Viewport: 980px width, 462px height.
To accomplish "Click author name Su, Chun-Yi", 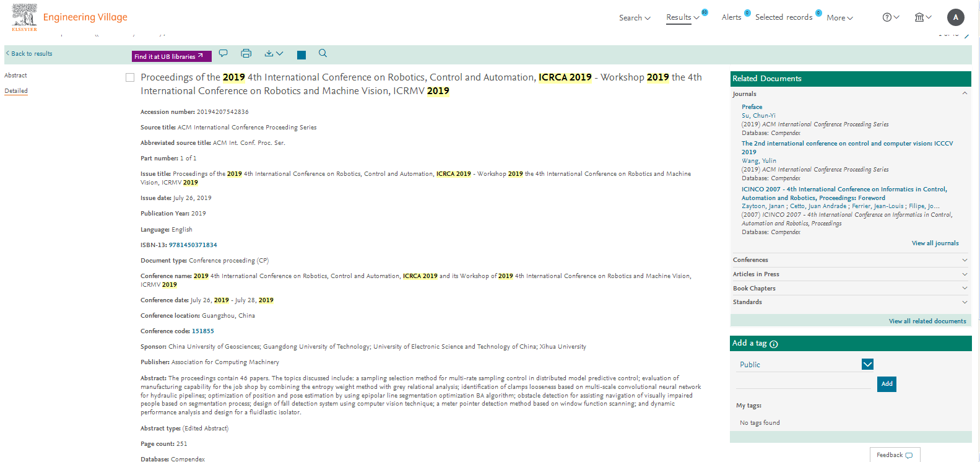I will click(758, 116).
